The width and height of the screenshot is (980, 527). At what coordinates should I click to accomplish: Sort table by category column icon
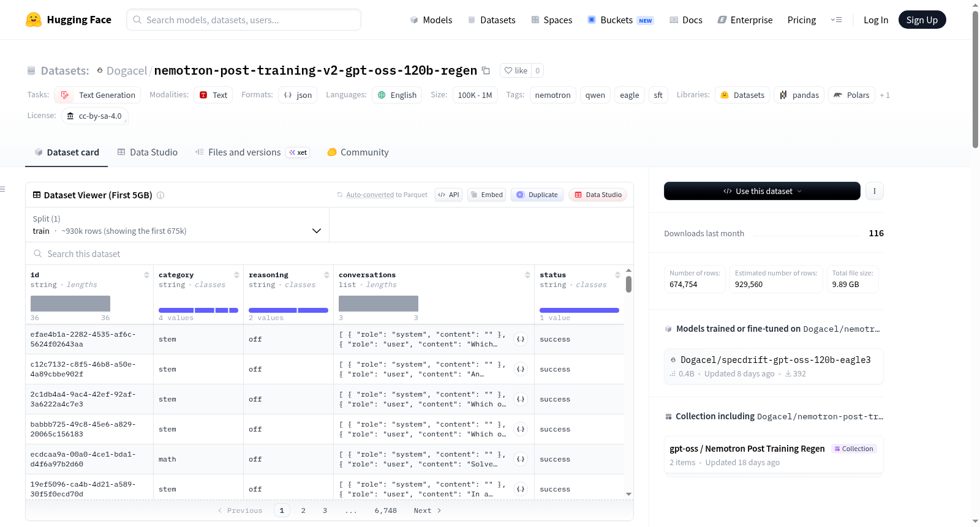tap(236, 275)
